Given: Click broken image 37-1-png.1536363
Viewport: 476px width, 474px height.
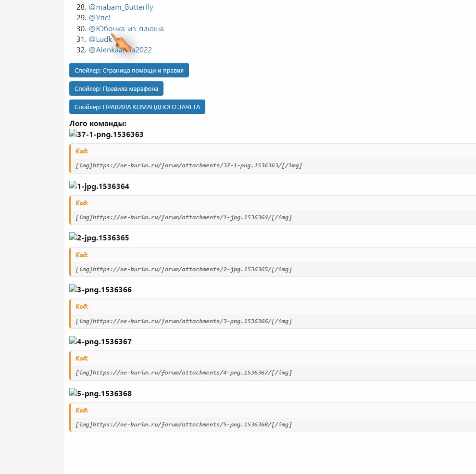Looking at the screenshot, I should coord(106,134).
